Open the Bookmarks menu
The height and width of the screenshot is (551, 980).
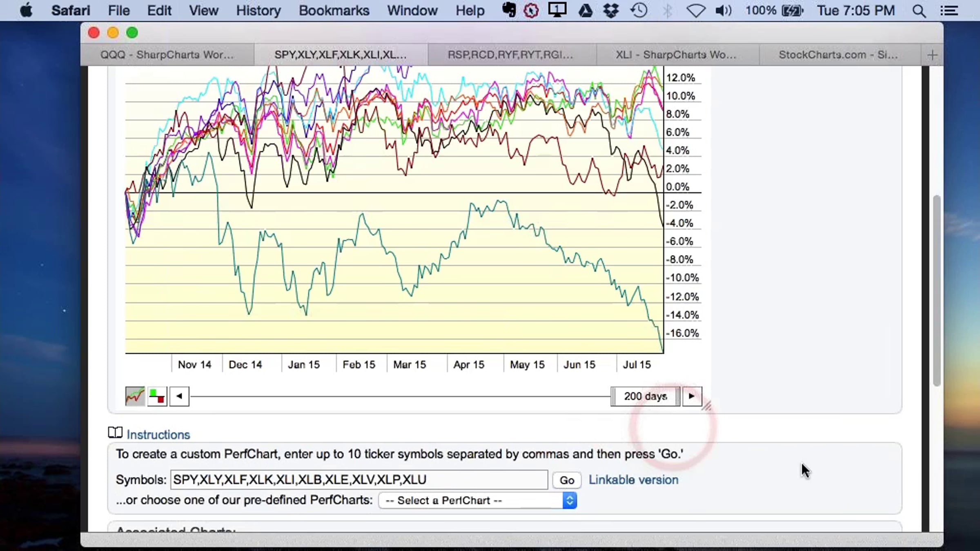click(x=334, y=11)
